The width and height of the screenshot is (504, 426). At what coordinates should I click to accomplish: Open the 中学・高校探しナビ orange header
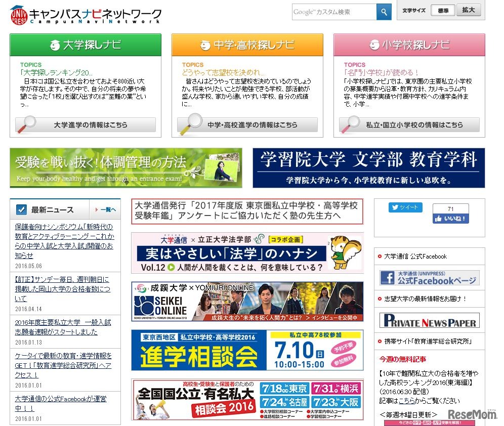click(x=247, y=45)
